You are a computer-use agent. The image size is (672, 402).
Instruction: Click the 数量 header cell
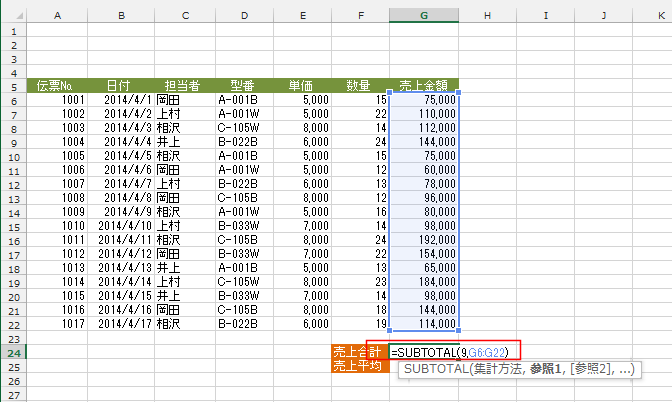(x=360, y=86)
